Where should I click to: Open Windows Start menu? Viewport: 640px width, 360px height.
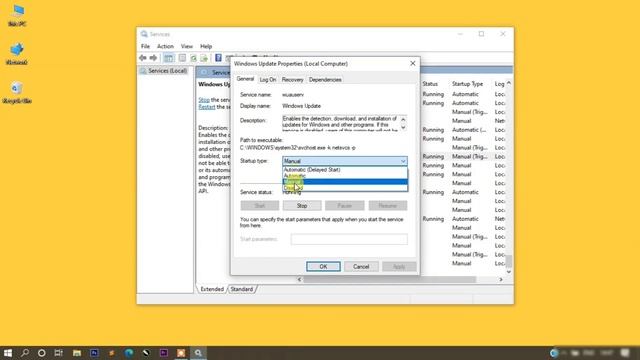click(8, 353)
